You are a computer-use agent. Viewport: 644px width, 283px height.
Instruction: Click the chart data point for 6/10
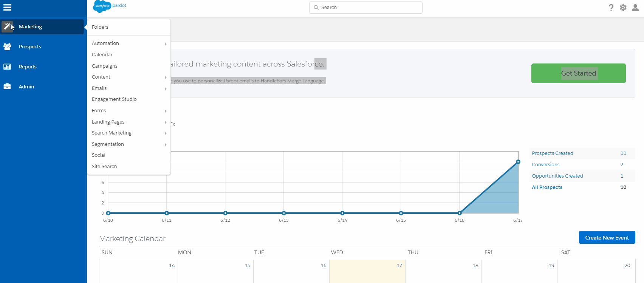coord(108,213)
